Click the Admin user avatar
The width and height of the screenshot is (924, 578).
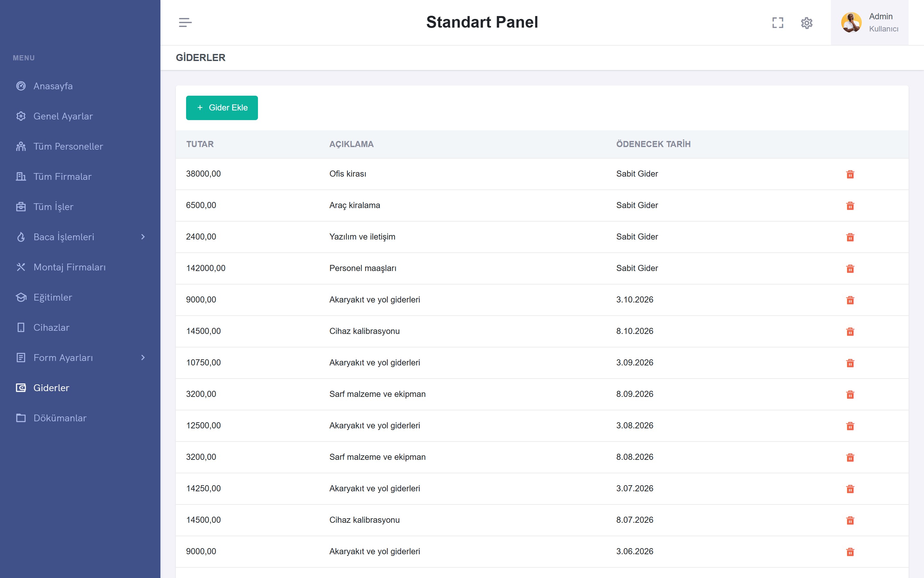851,22
